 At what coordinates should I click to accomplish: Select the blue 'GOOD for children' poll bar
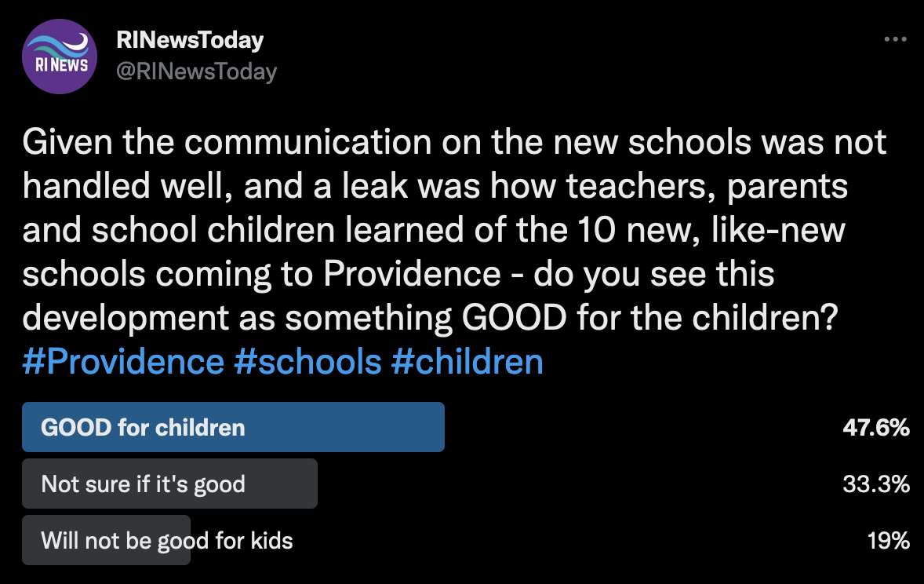(x=233, y=427)
